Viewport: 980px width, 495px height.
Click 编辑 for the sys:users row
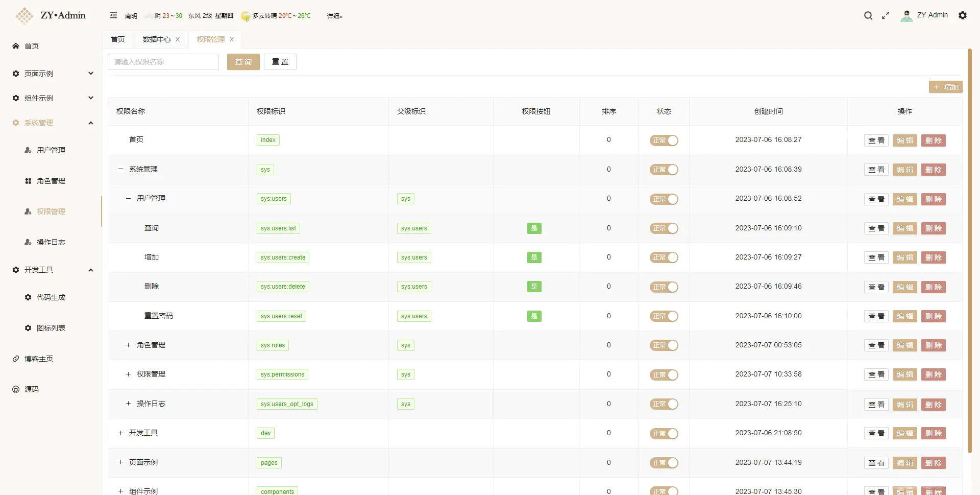(905, 199)
